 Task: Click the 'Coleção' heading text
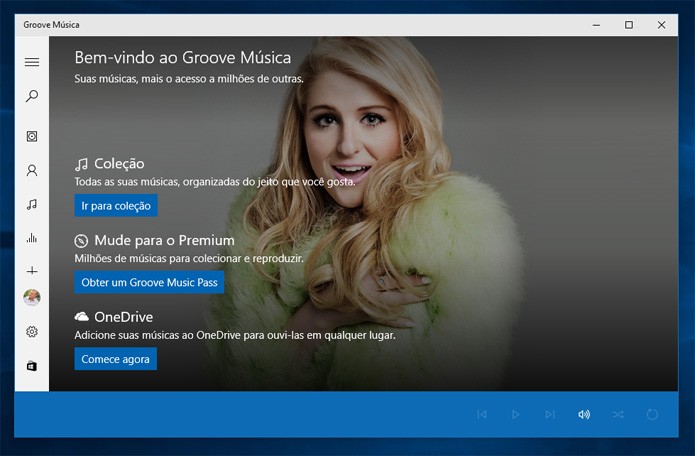[x=119, y=164]
